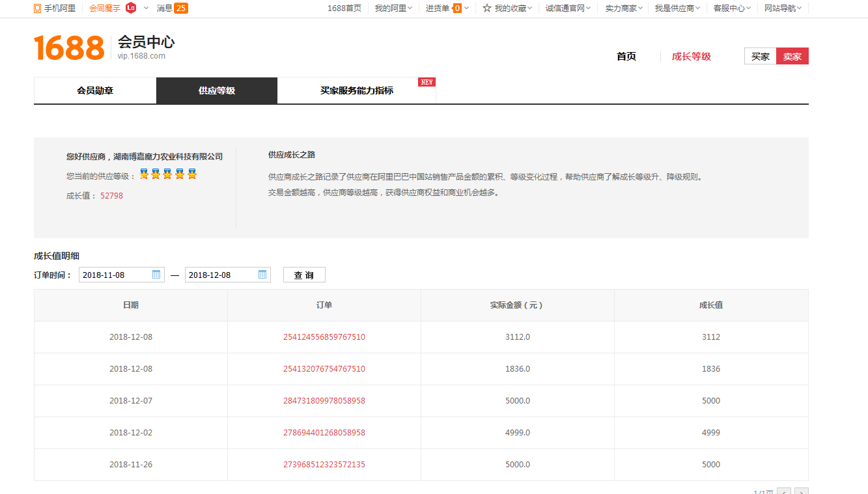
Task: Expand the account name dropdown arrow
Action: point(146,8)
